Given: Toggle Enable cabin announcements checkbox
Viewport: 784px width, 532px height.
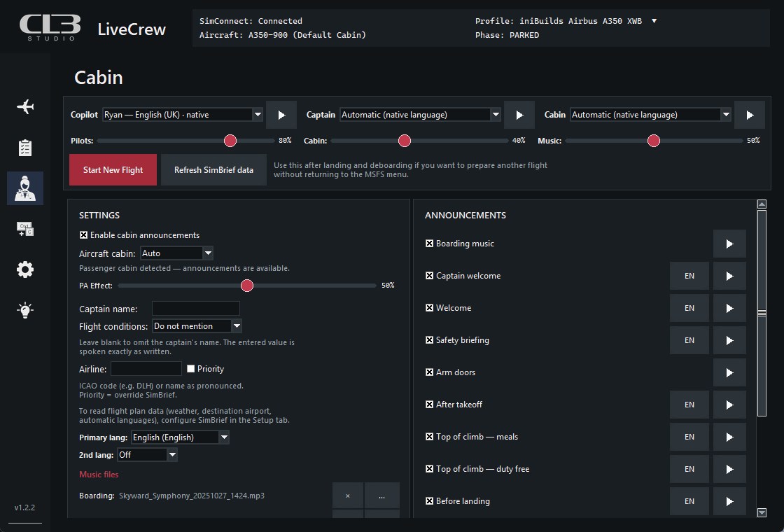Looking at the screenshot, I should point(83,235).
